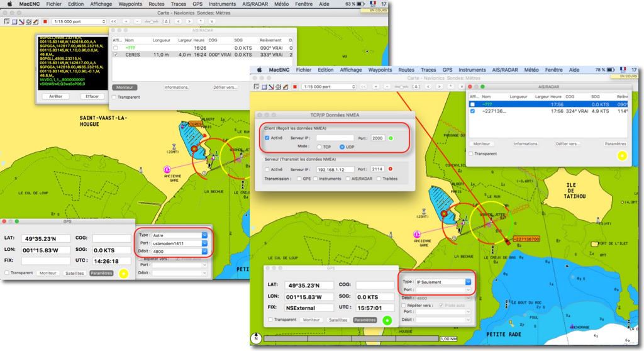Click 'Paramètres' button in right AIS/RADAR window
644x351 pixels.
click(x=616, y=144)
